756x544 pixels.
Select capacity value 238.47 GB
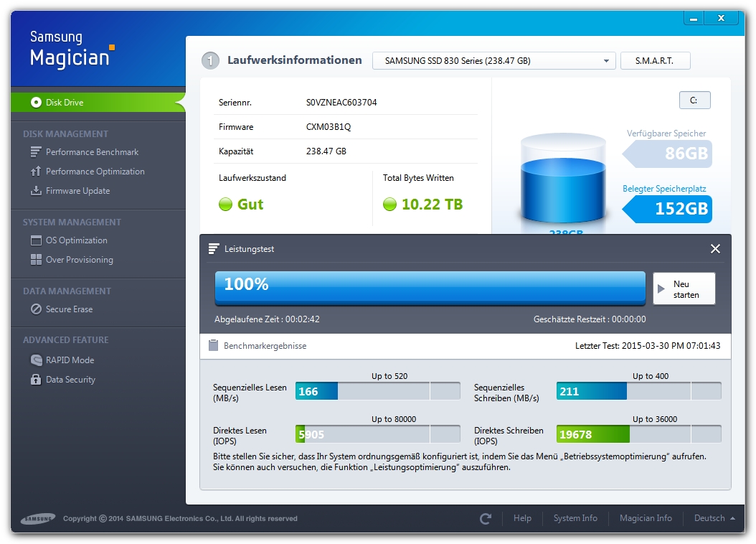point(326,151)
